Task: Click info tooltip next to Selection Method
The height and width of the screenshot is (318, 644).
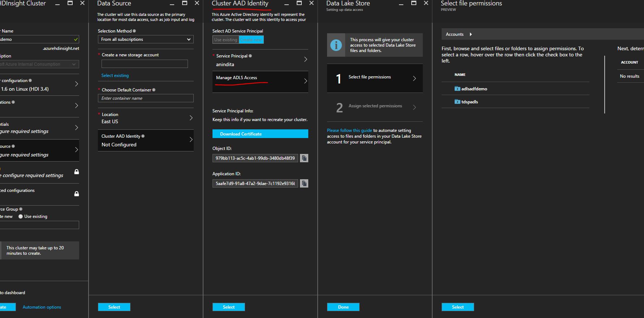Action: tap(134, 31)
